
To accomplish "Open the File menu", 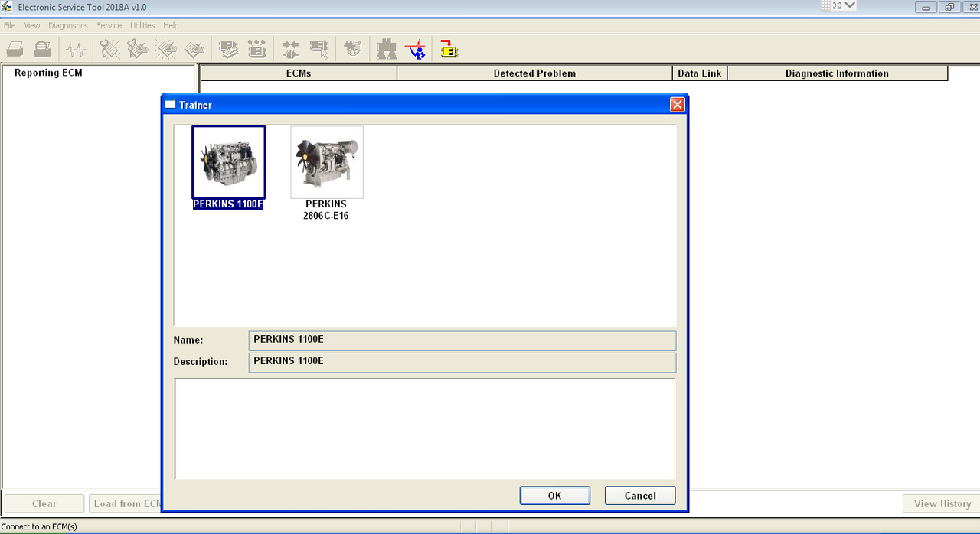I will [9, 25].
